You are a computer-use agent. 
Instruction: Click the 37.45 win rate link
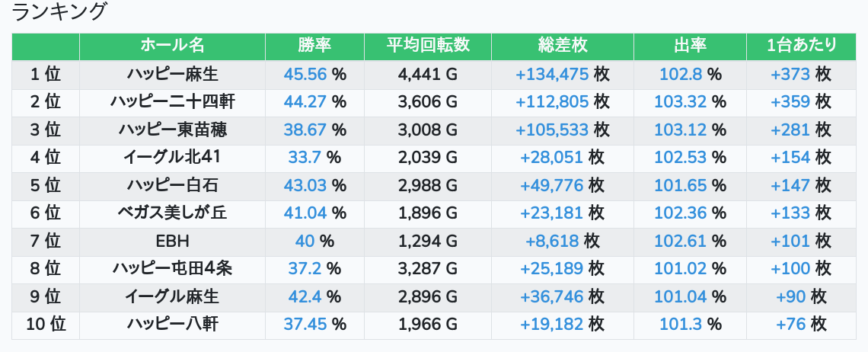tap(305, 325)
